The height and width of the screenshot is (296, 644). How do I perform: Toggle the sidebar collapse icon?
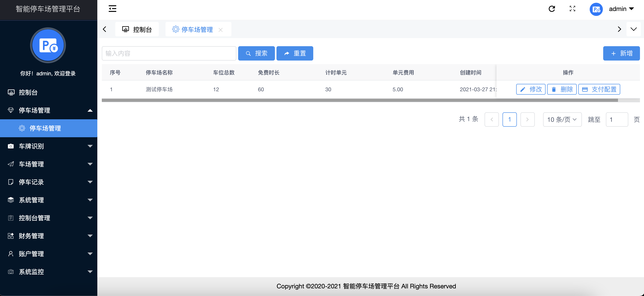112,9
